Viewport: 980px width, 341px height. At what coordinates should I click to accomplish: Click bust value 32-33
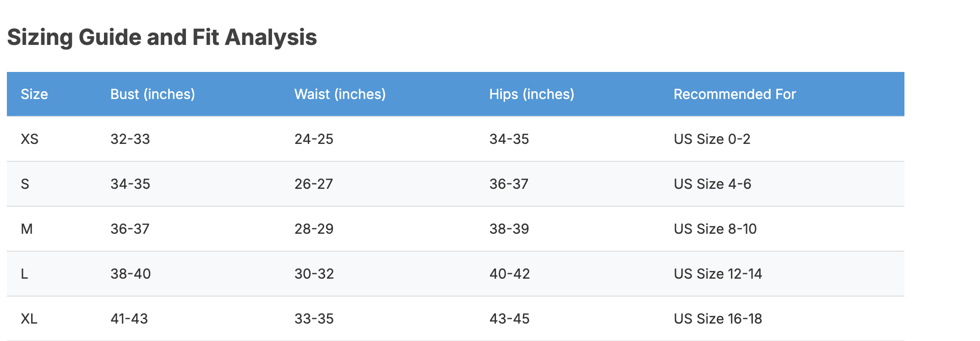click(130, 139)
